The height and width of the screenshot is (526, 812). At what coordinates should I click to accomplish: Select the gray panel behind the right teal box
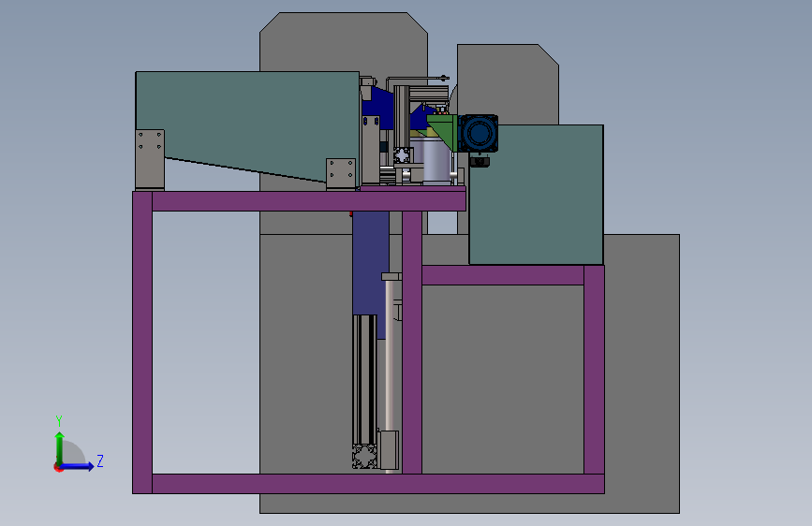[508, 83]
